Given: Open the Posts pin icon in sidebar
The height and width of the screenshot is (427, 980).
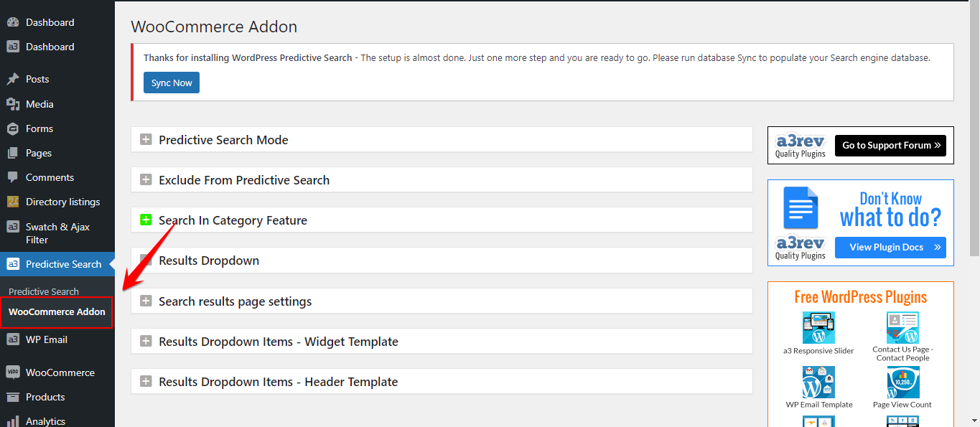Looking at the screenshot, I should (x=13, y=79).
